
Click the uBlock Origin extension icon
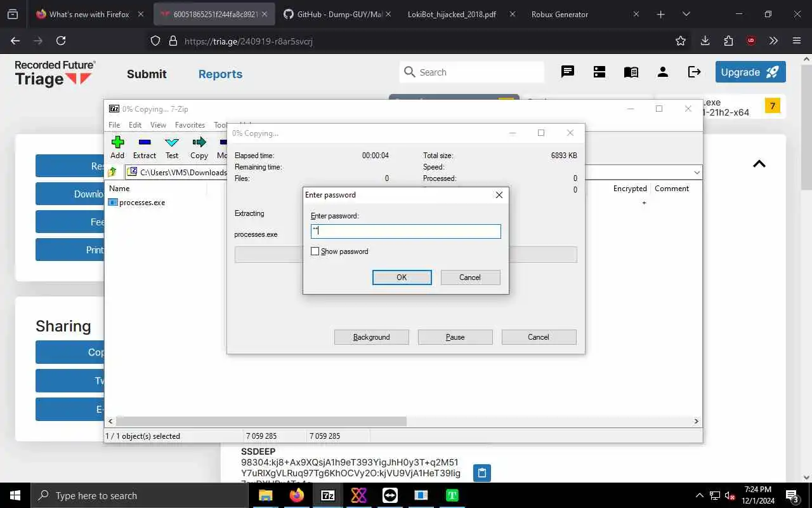pyautogui.click(x=751, y=41)
